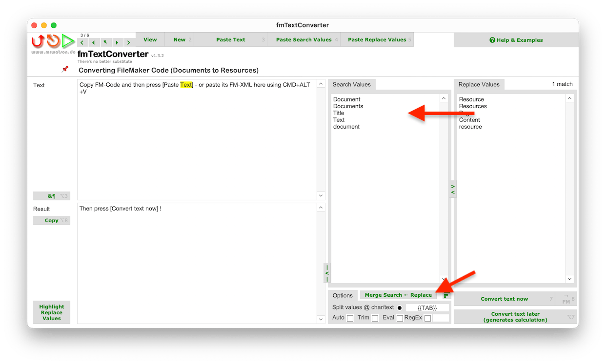Click the red pushpin icon beside title

pyautogui.click(x=65, y=69)
